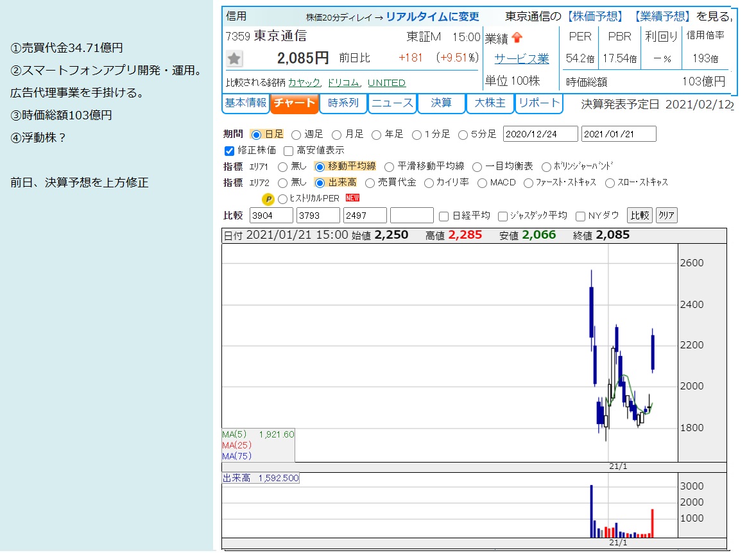Open the 業績予想 link

pos(662,17)
